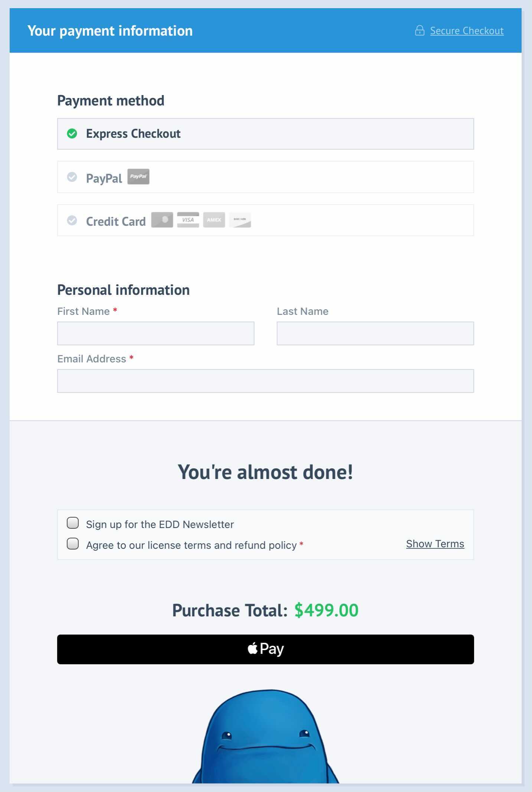This screenshot has width=532, height=792.
Task: Open the Secure Checkout link
Action: pyautogui.click(x=467, y=31)
